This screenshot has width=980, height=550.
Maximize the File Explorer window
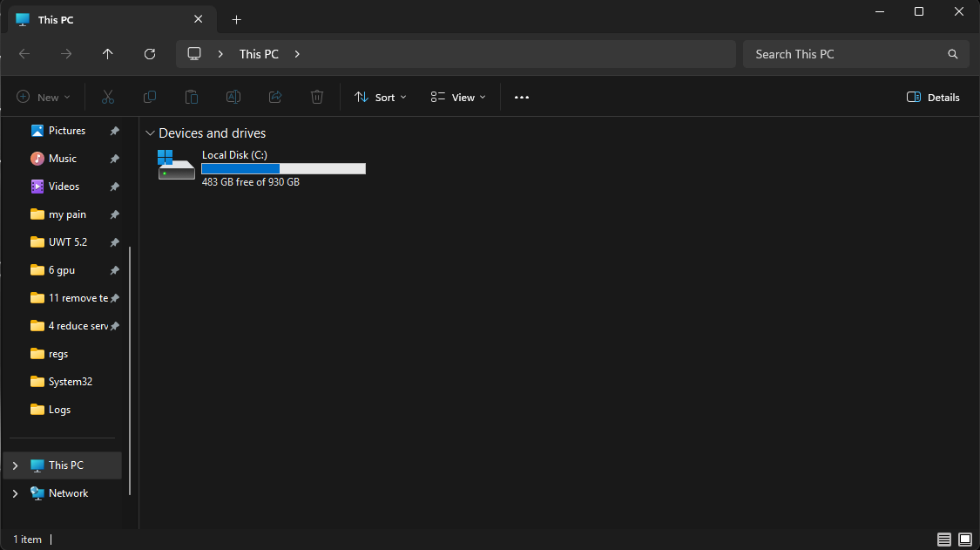point(919,12)
